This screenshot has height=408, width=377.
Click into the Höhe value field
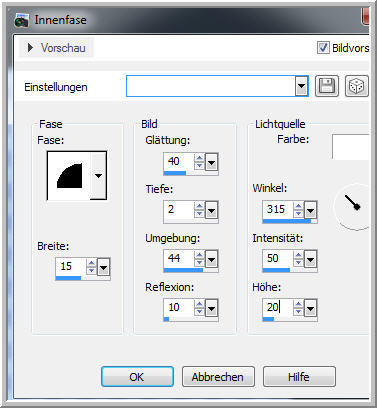click(277, 307)
